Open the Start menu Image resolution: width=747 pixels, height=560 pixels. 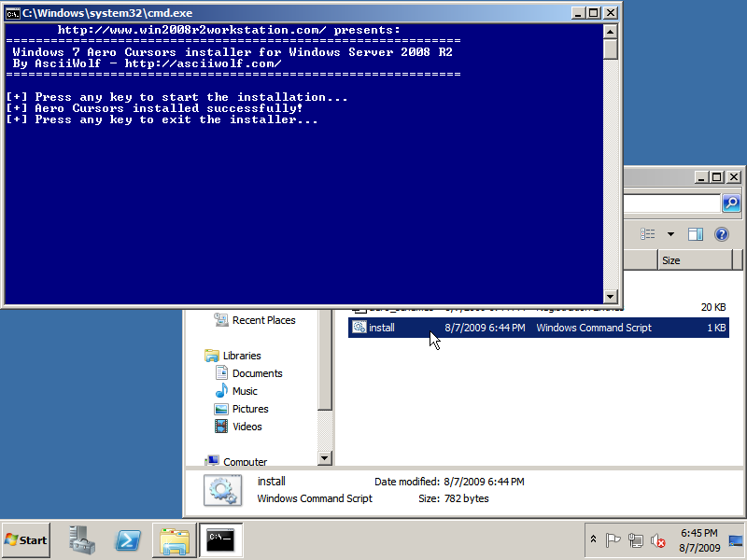coord(26,540)
